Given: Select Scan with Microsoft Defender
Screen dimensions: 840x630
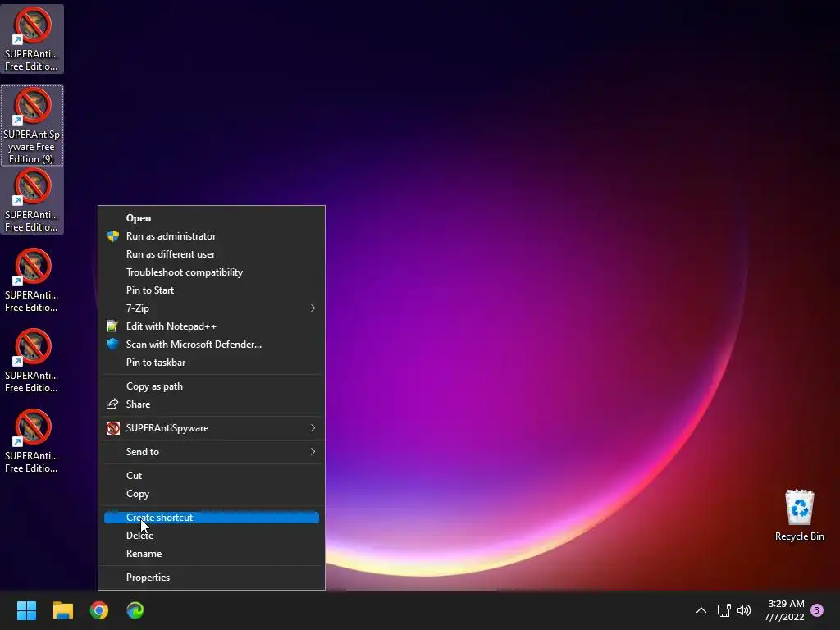Looking at the screenshot, I should pos(212,344).
